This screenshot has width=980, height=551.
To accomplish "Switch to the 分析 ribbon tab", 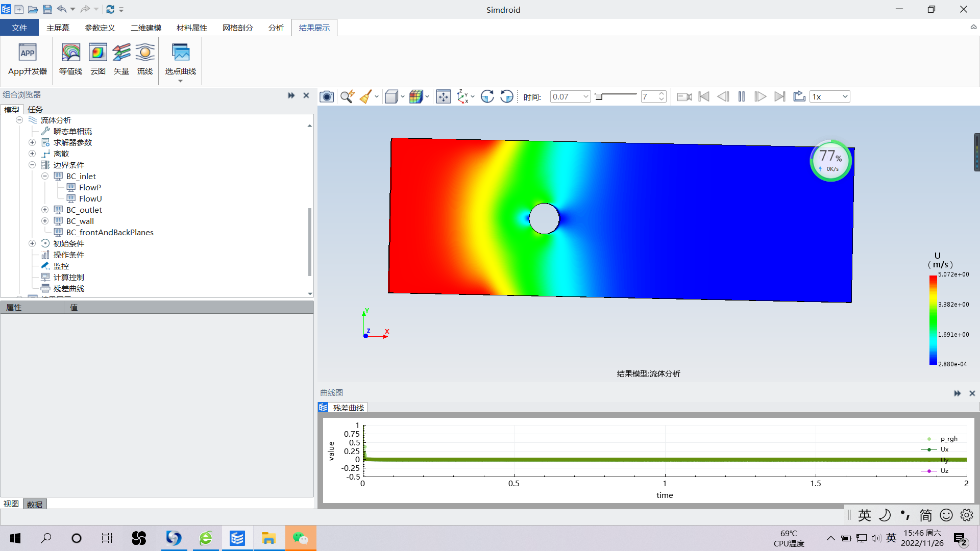I will point(276,28).
